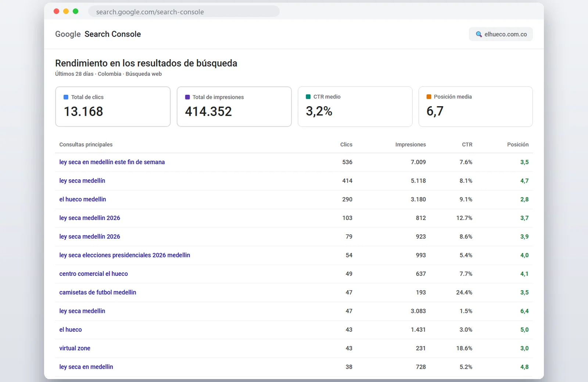Click the yellow minimize window button
Image resolution: width=588 pixels, height=382 pixels.
(66, 11)
